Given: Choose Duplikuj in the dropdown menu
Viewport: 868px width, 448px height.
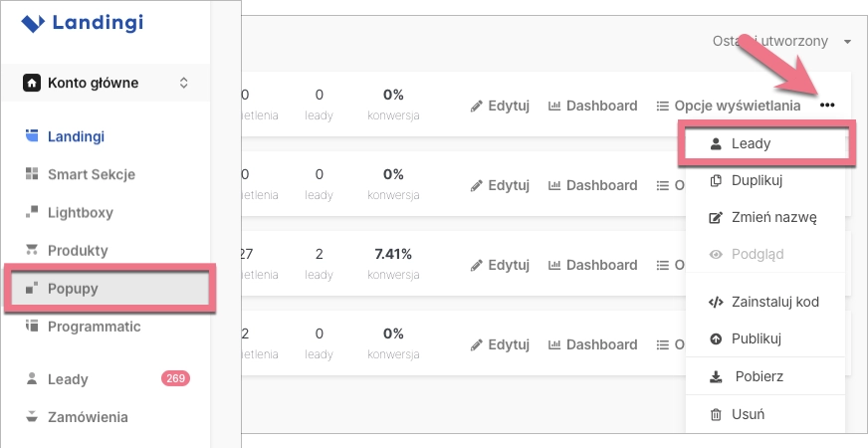Looking at the screenshot, I should tap(758, 181).
